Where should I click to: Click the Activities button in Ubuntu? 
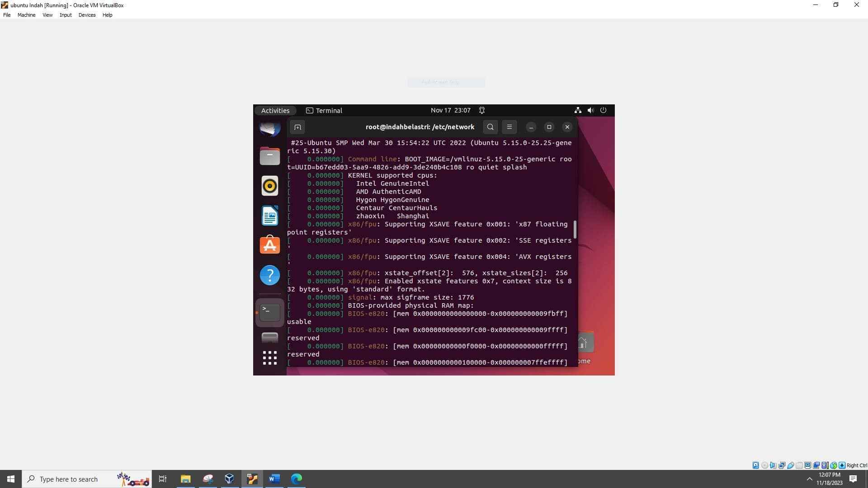click(x=275, y=110)
